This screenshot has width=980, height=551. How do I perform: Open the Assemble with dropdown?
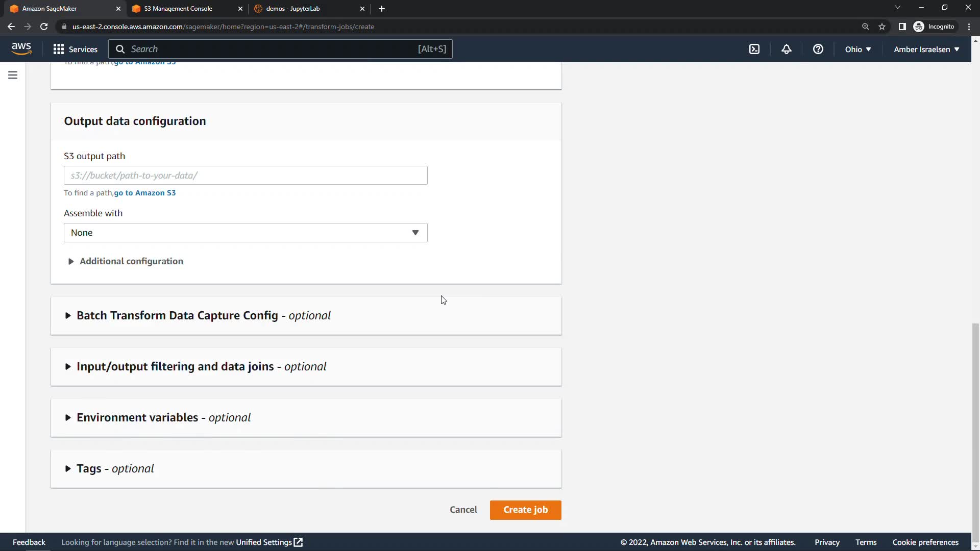pyautogui.click(x=245, y=233)
